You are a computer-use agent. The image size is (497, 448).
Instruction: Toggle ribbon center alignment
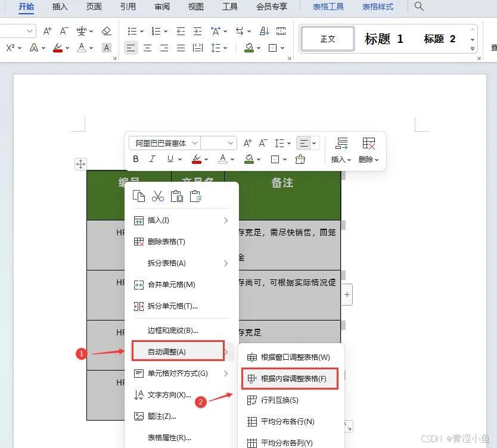tap(147, 48)
